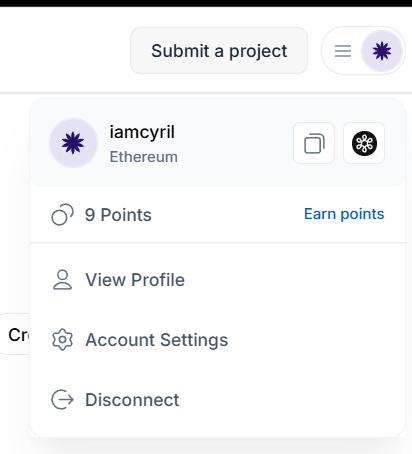
Task: Click the partially hidden Cr button
Action: (x=15, y=334)
